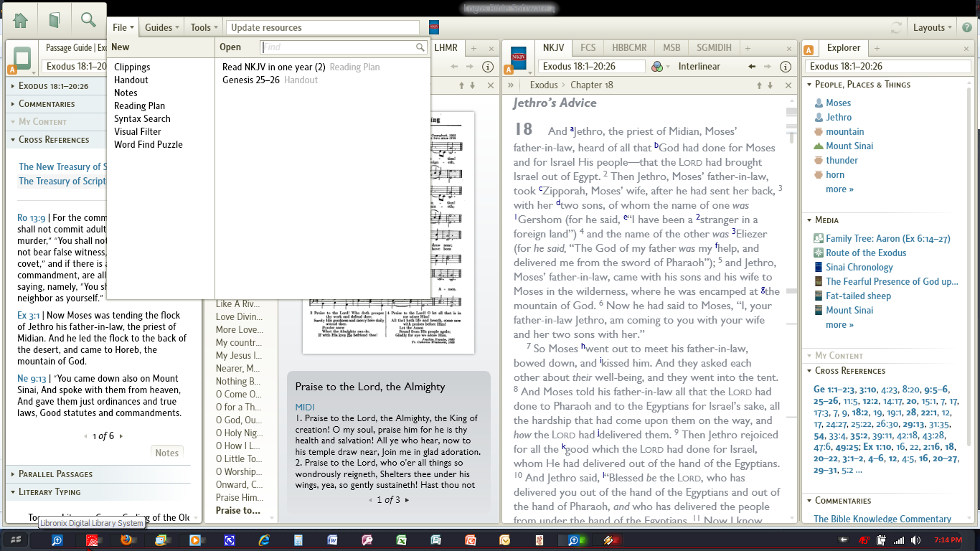Click the MIDI link under hymn title

[x=305, y=408]
